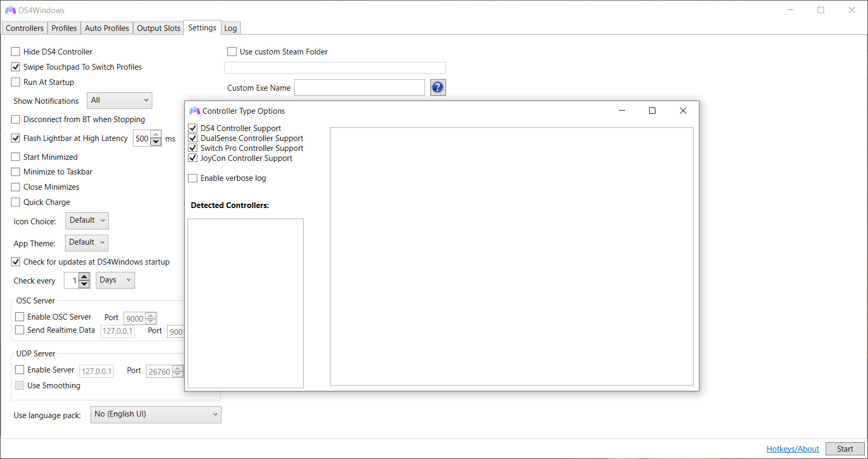Click the DS4Windows icon in the title bar
The width and height of the screenshot is (868, 459).
click(10, 10)
